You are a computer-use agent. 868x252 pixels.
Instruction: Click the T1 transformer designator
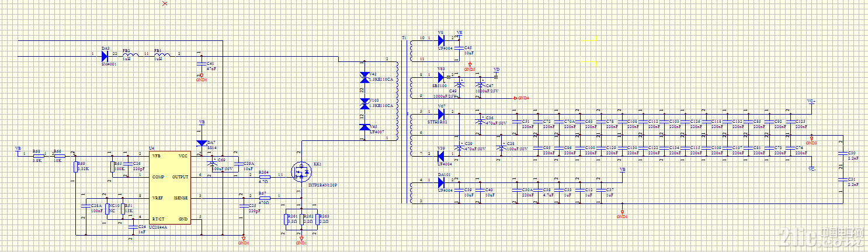(x=404, y=37)
